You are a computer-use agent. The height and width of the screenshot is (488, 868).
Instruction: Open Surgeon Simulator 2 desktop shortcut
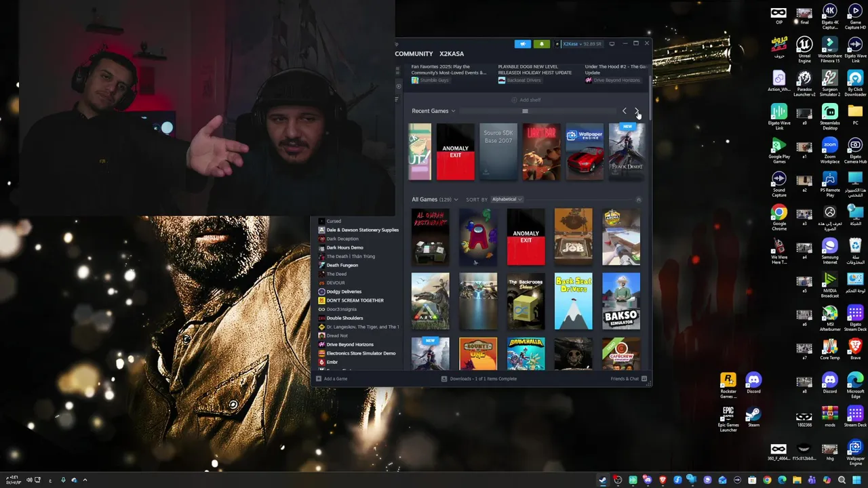[830, 83]
